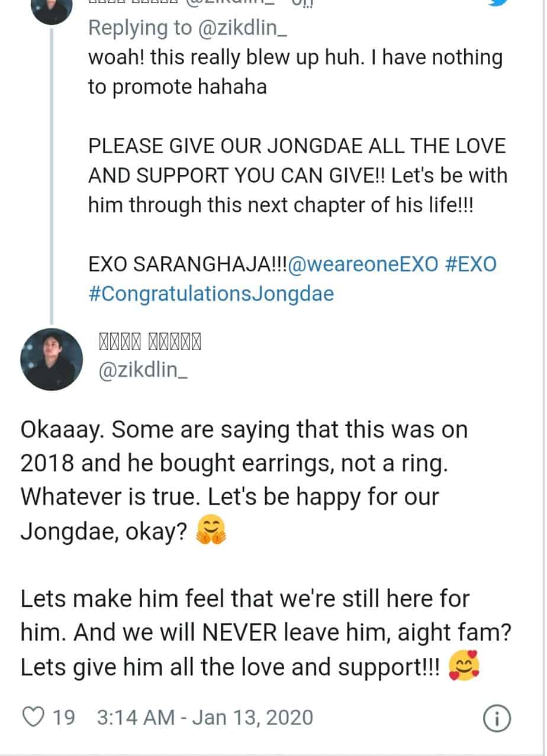This screenshot has width=547, height=756.
Task: Open the profile avatar beside the @zikdlin_ handle
Action: (x=52, y=359)
